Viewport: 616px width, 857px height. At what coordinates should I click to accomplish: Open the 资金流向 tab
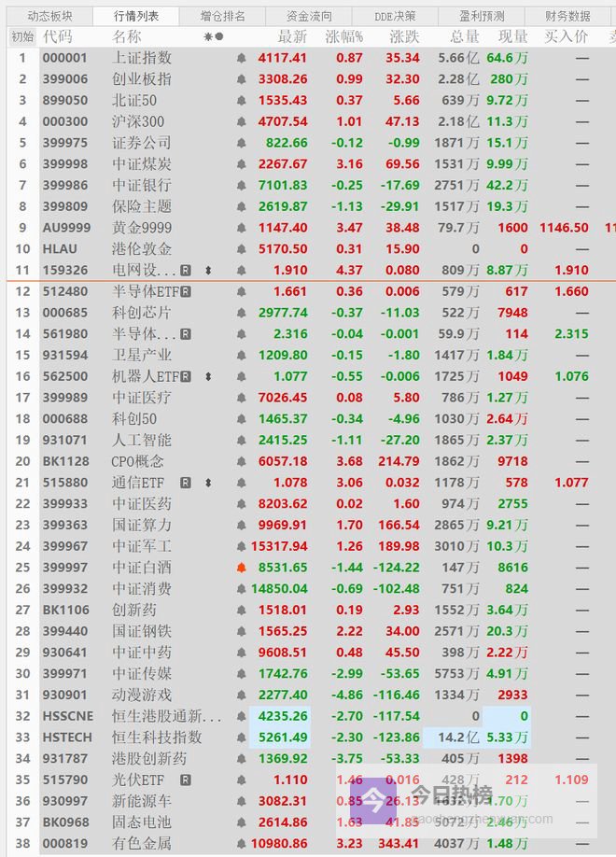pos(309,16)
